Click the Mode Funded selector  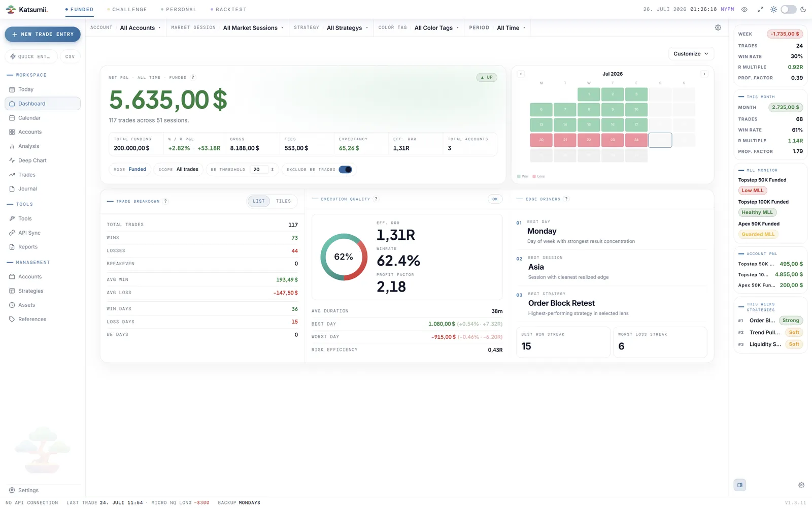[130, 170]
